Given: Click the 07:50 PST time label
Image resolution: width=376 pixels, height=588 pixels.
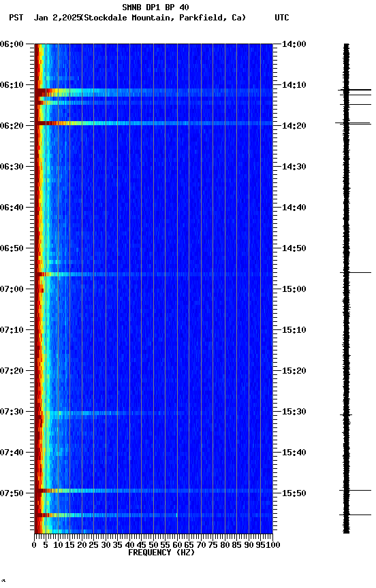Looking at the screenshot, I should [x=12, y=493].
